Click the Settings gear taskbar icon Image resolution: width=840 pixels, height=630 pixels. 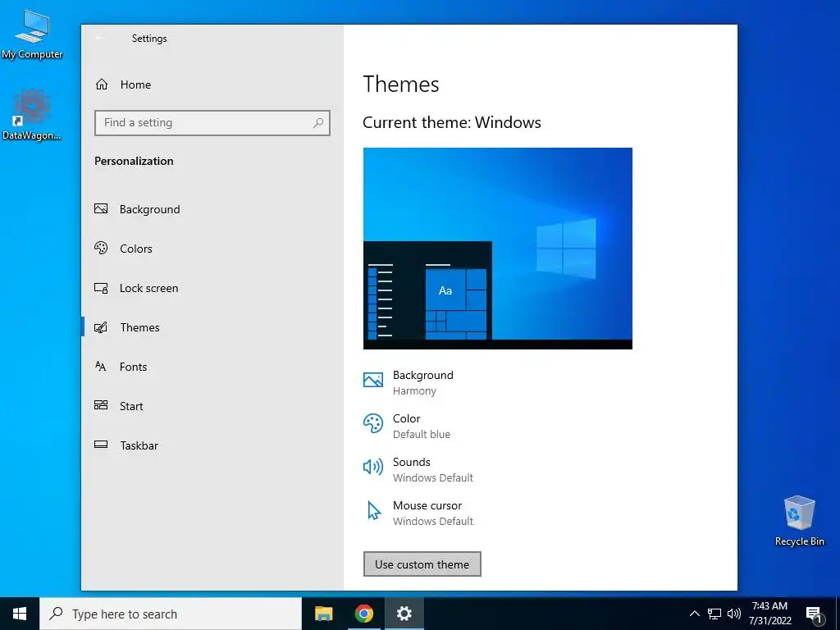click(404, 614)
